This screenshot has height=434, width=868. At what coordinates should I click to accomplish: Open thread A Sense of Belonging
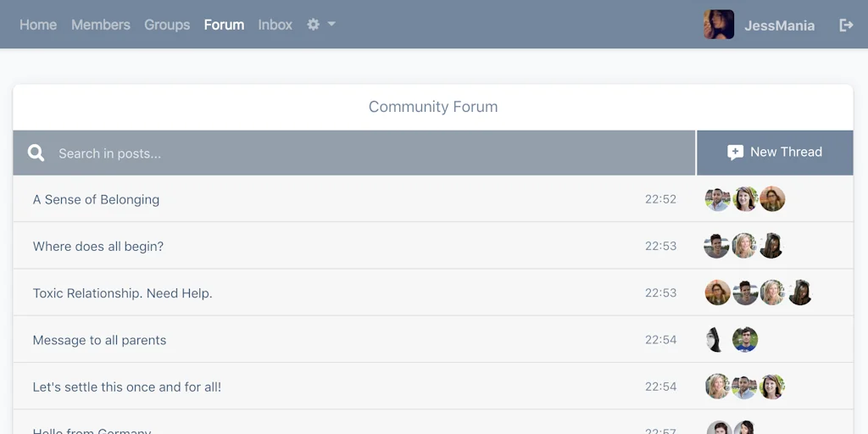(97, 199)
